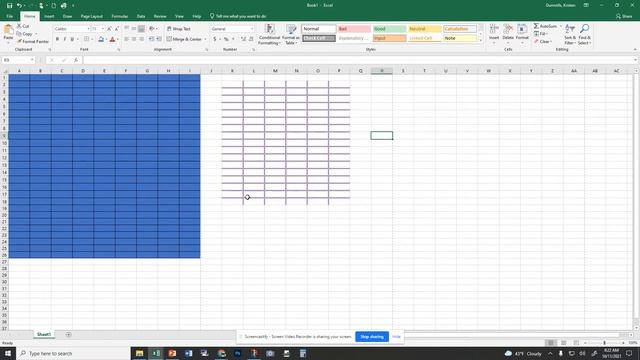The width and height of the screenshot is (640, 360).
Task: Click the Insert Function fx icon
Action: point(76,60)
